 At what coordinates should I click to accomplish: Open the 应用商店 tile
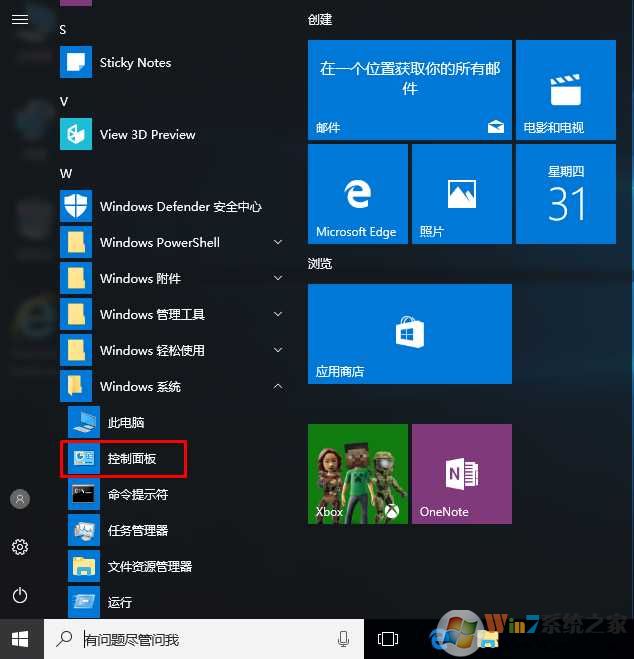click(x=409, y=333)
